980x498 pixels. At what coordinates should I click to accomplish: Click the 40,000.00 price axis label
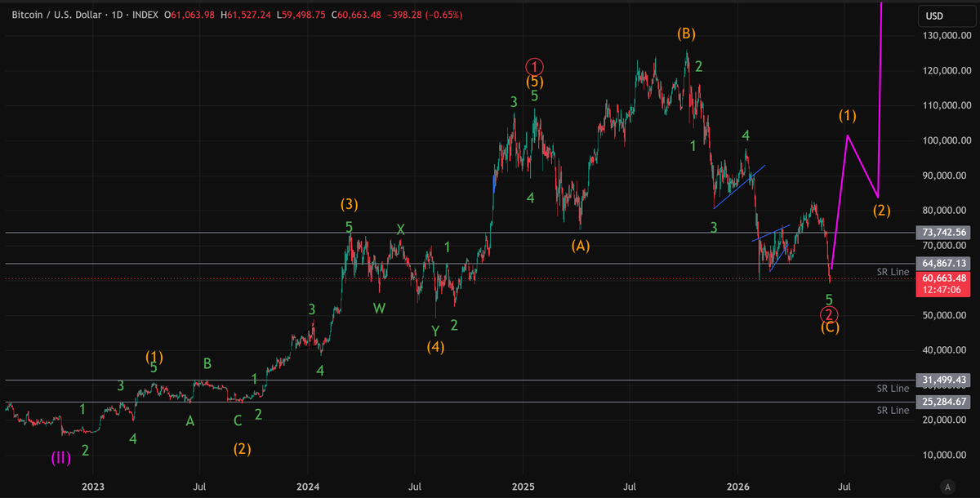coord(944,350)
